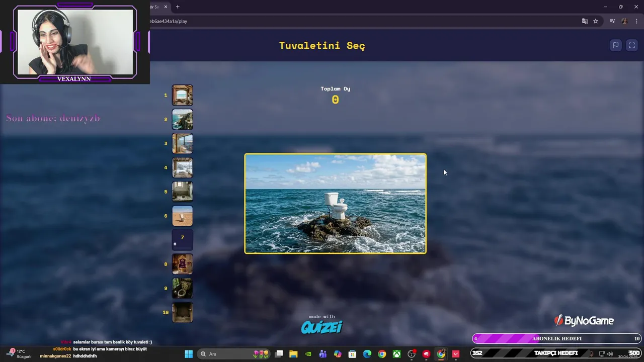Open the Chrome three-dot menu
The width and height of the screenshot is (644, 362).
[636, 21]
